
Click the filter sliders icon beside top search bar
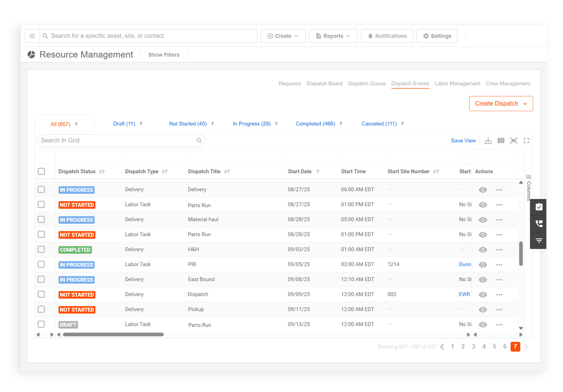pyautogui.click(x=32, y=36)
